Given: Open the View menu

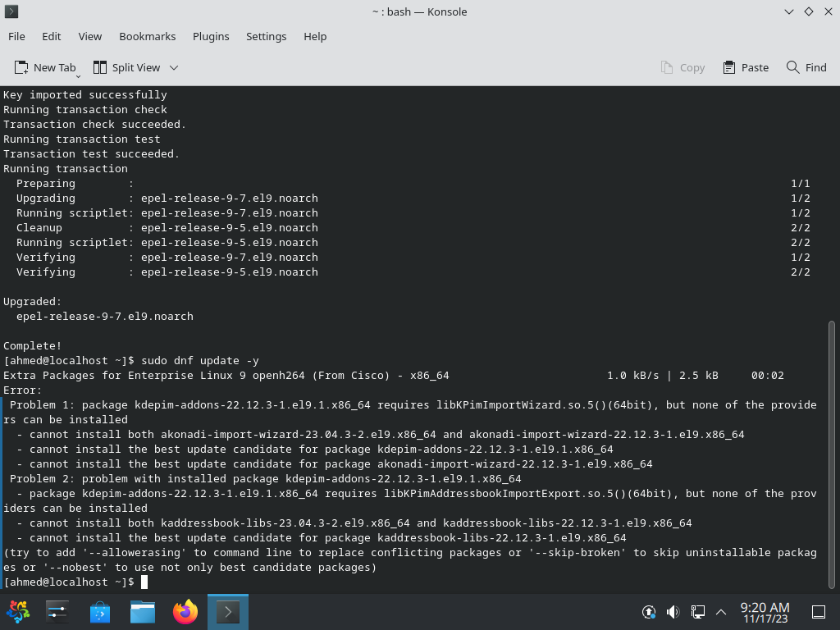Looking at the screenshot, I should [90, 36].
